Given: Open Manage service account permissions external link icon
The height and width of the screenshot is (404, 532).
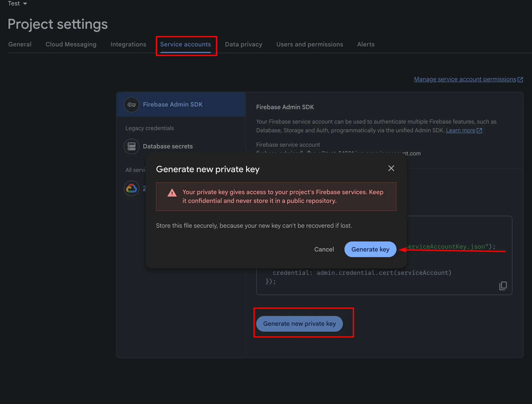Looking at the screenshot, I should pyautogui.click(x=521, y=79).
